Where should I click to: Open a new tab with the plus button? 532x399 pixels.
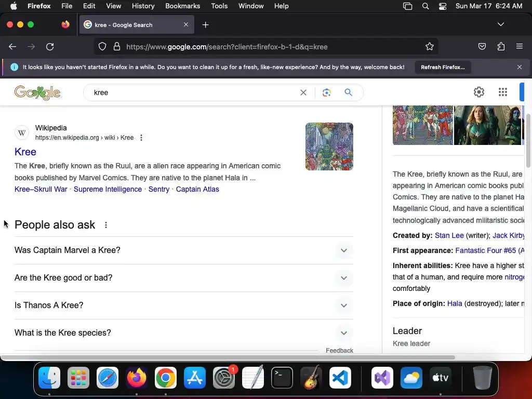[205, 25]
